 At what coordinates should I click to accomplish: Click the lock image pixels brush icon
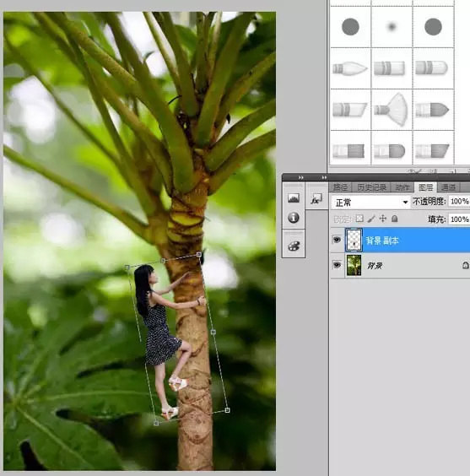point(371,219)
